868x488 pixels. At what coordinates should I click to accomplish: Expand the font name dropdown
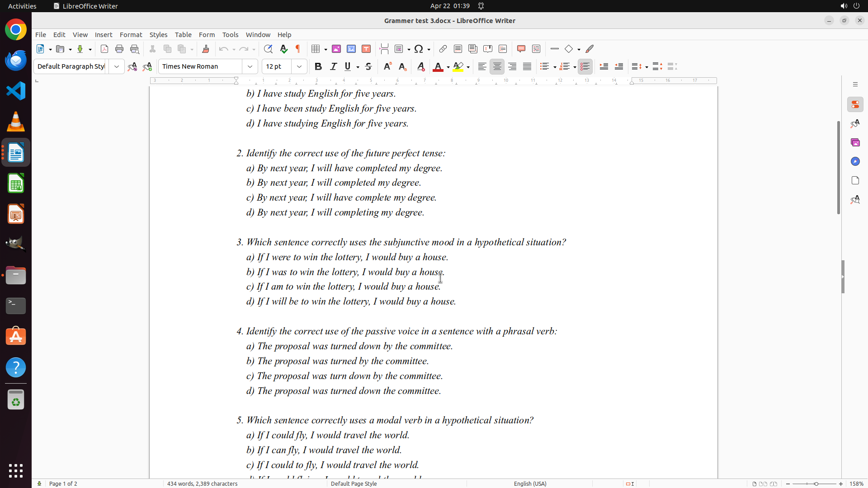[x=250, y=66]
